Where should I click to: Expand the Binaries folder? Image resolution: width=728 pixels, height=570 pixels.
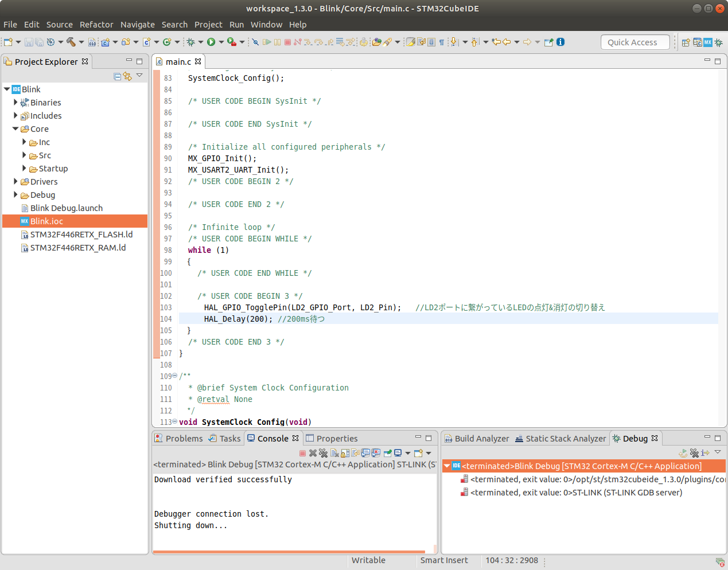15,103
